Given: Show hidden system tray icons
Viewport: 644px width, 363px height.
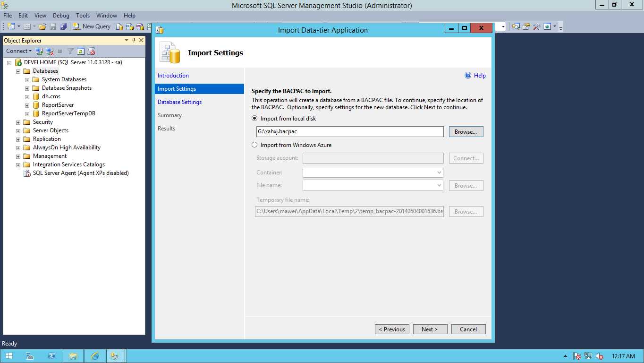Looking at the screenshot, I should click(x=566, y=356).
